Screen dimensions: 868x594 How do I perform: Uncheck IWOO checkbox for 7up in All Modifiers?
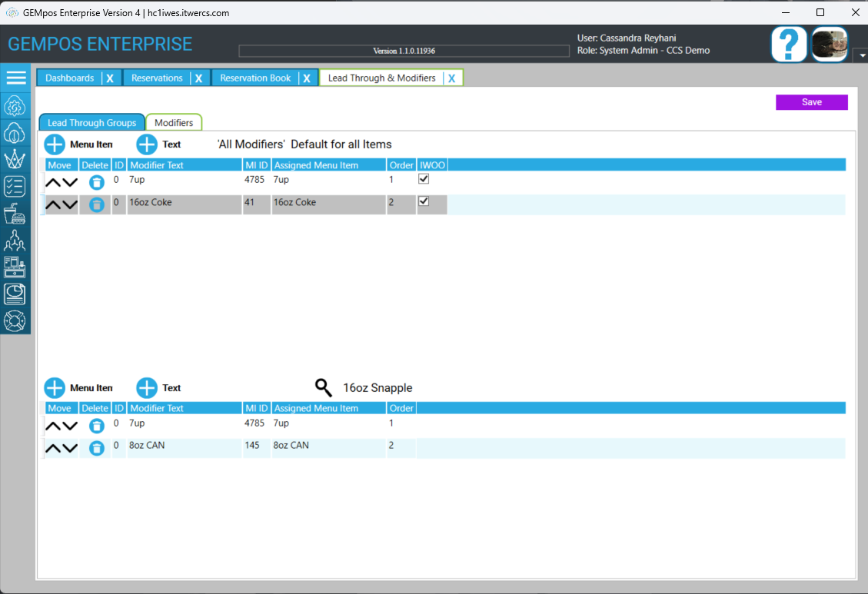click(x=423, y=179)
